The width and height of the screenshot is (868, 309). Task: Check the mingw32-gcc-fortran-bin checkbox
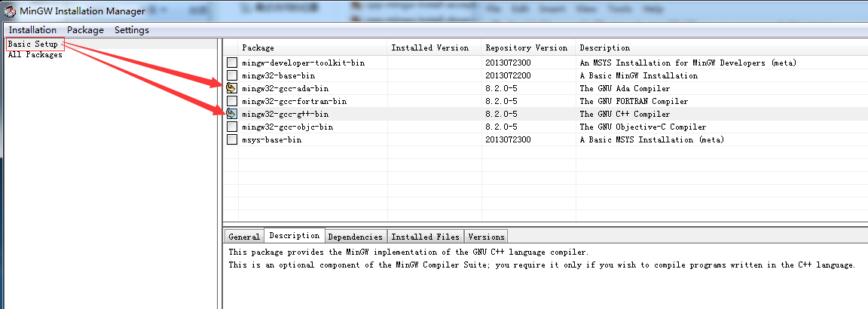pos(232,101)
